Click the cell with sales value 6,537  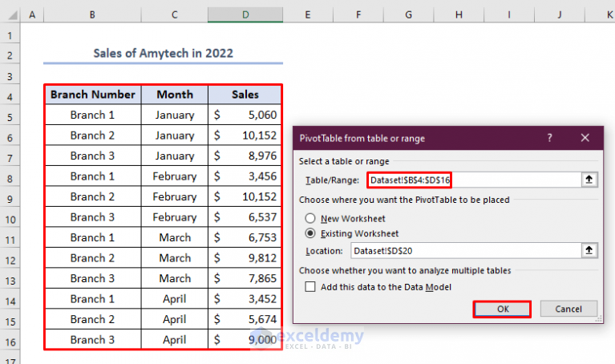pyautogui.click(x=245, y=217)
